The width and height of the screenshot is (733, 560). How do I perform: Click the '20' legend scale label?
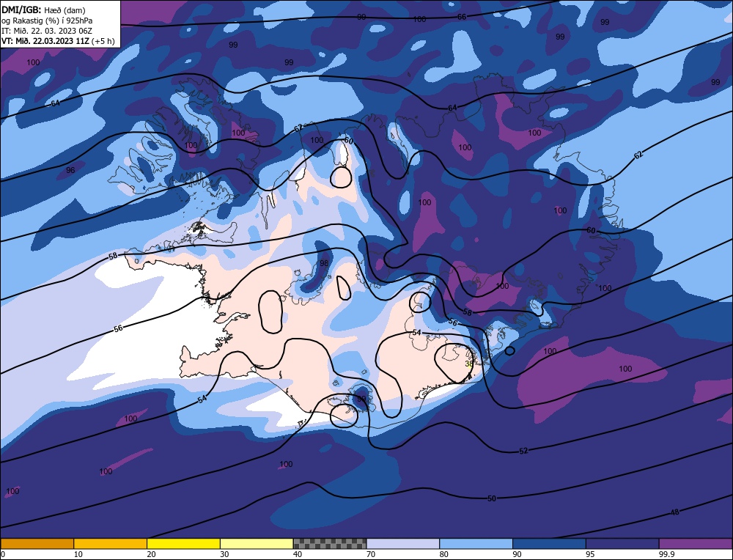(x=151, y=554)
